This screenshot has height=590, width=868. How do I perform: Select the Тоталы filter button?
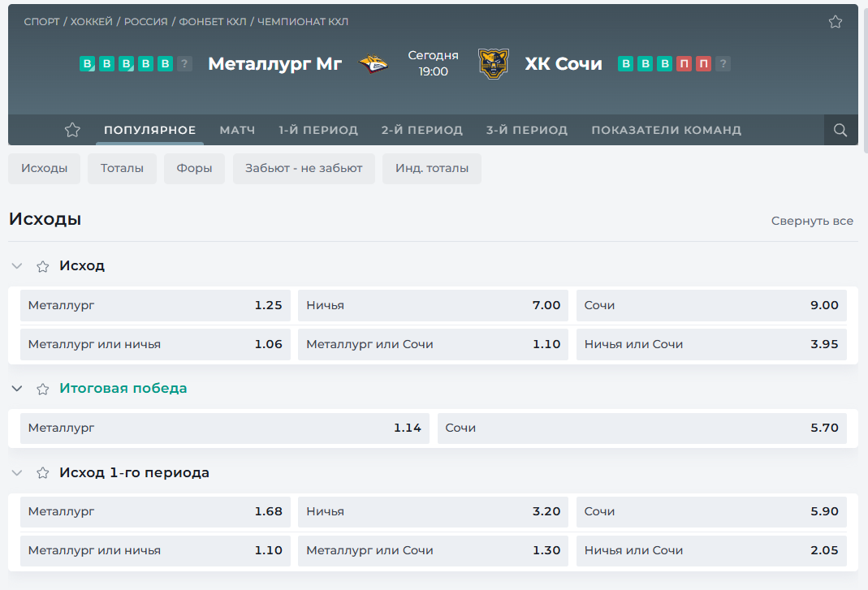click(x=122, y=169)
